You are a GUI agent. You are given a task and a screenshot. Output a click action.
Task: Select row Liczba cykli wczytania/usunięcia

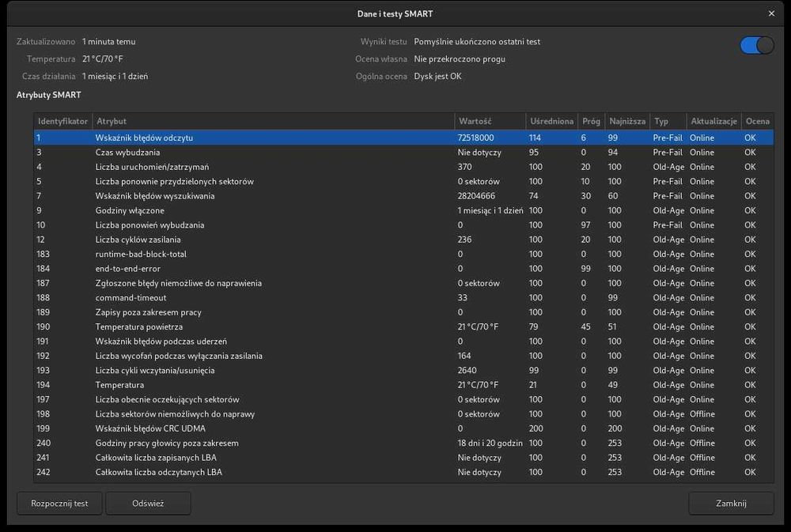tap(403, 370)
